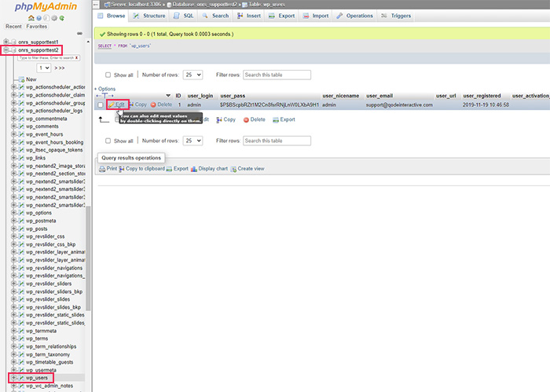Click the New table icon in tree
The image size is (550, 392).
(x=22, y=79)
